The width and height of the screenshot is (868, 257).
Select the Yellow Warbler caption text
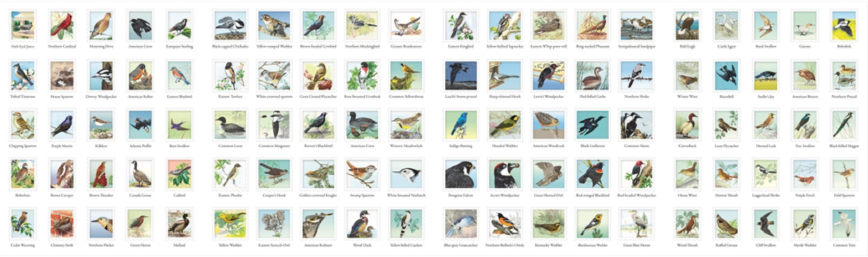(230, 246)
